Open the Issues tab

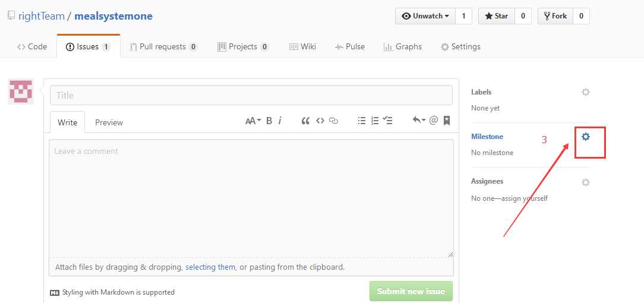pos(89,47)
